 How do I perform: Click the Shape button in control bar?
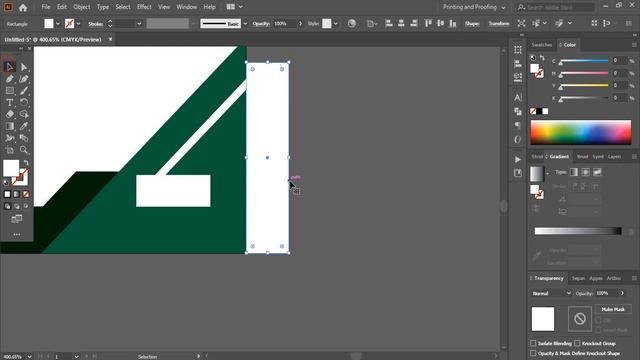472,24
